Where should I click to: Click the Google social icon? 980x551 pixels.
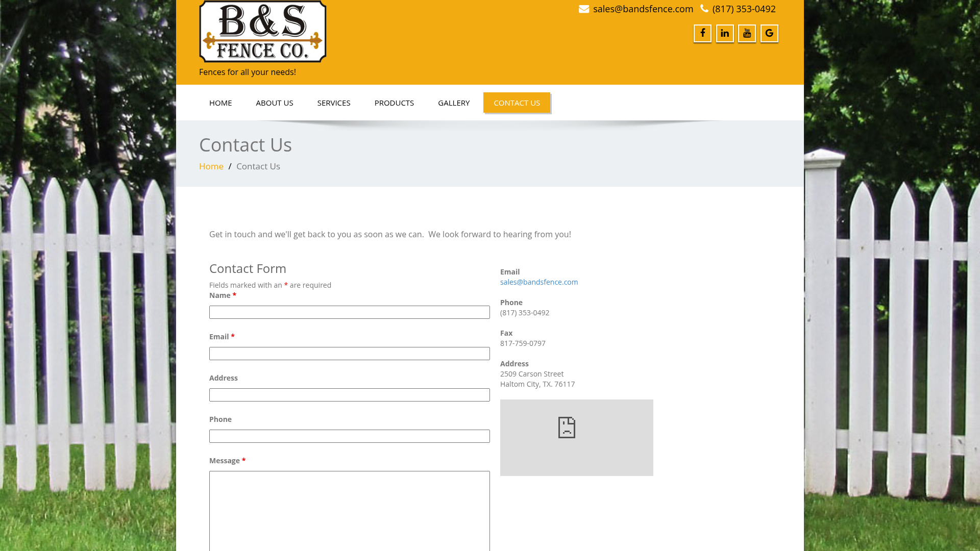coord(769,33)
